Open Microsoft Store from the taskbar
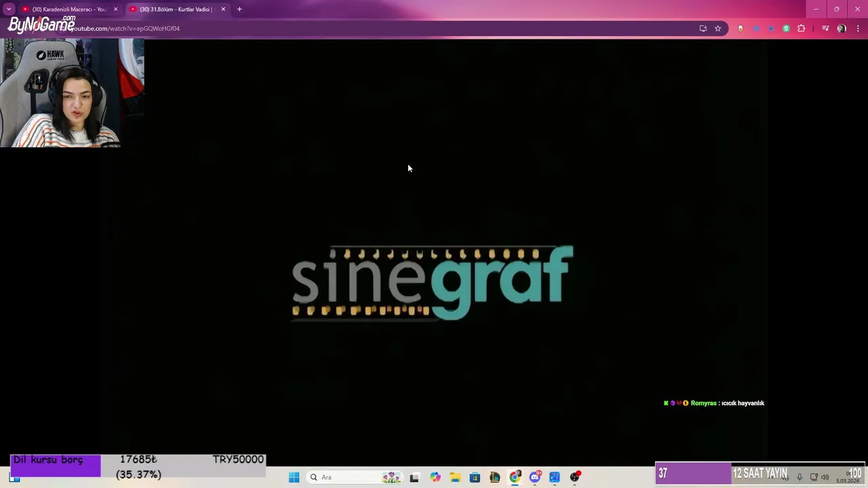868x488 pixels. coord(475,477)
